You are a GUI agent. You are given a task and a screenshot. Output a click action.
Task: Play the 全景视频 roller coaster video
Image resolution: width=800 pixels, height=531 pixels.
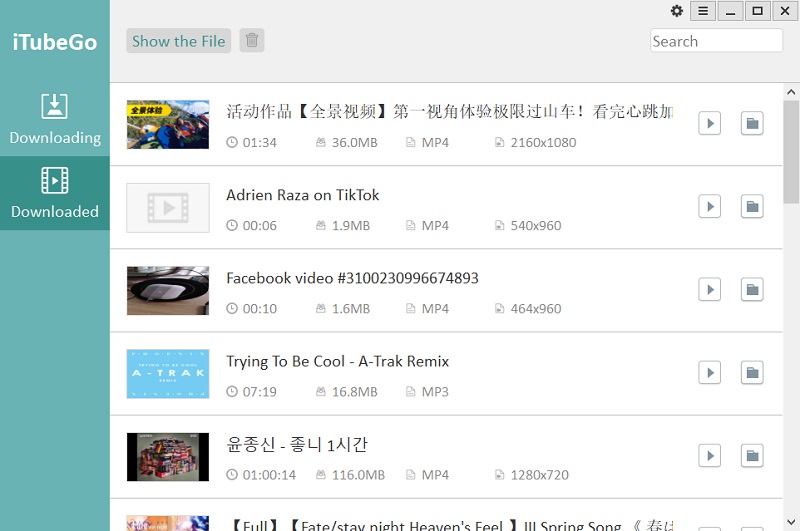(x=709, y=123)
